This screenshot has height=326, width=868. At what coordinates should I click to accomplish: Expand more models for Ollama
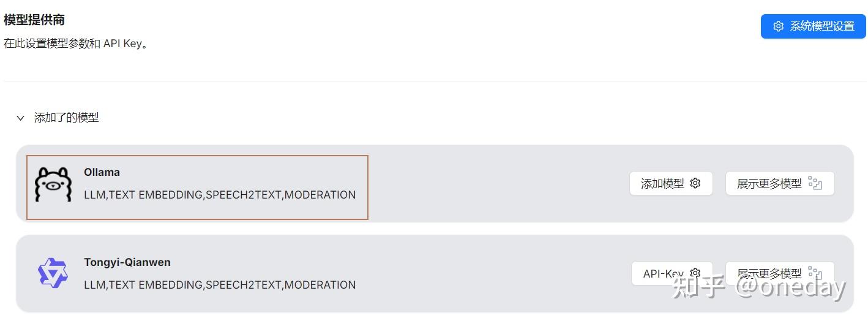[779, 183]
